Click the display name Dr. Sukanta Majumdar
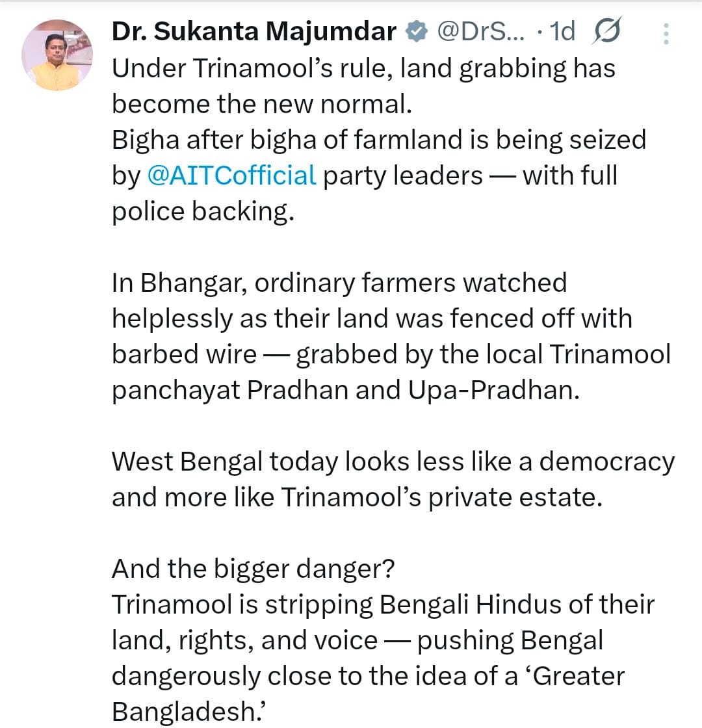This screenshot has width=702, height=728. (x=252, y=29)
